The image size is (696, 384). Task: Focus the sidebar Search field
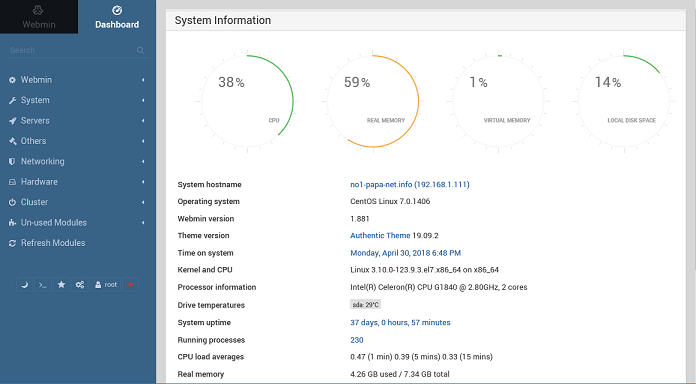coord(71,50)
